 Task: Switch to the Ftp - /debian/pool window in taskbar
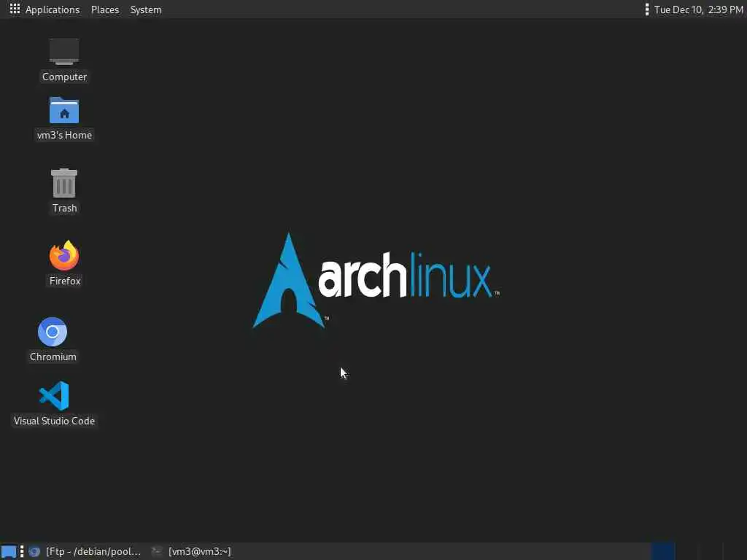coord(85,551)
